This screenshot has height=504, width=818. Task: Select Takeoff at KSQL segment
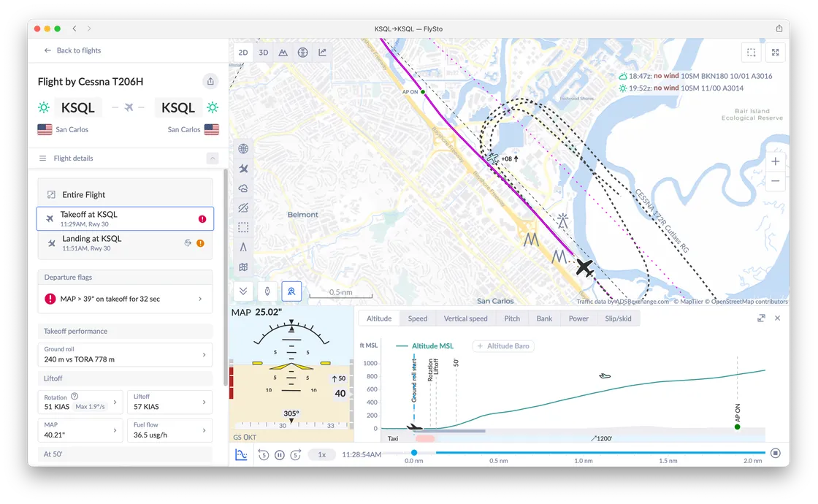(125, 218)
